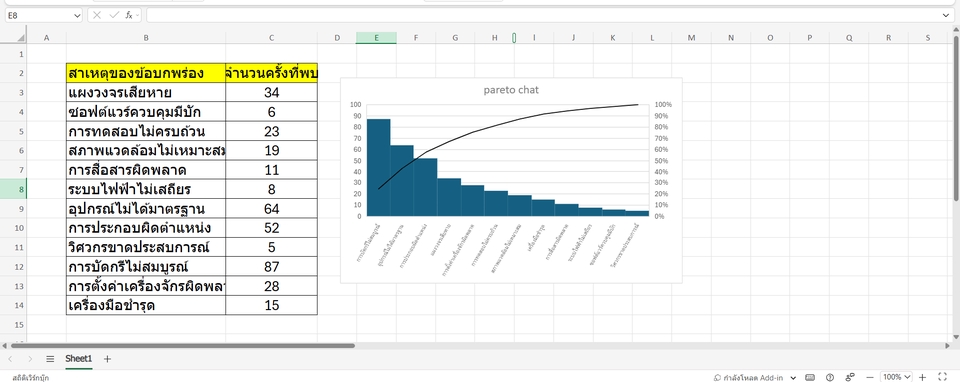The width and height of the screenshot is (960, 382).
Task: Click the keyboard icon in status bar
Action: pos(810,377)
